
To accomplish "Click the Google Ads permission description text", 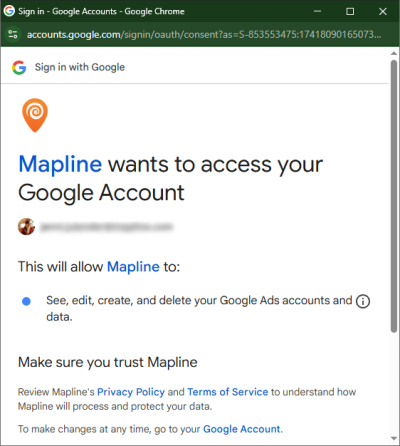I will [199, 308].
